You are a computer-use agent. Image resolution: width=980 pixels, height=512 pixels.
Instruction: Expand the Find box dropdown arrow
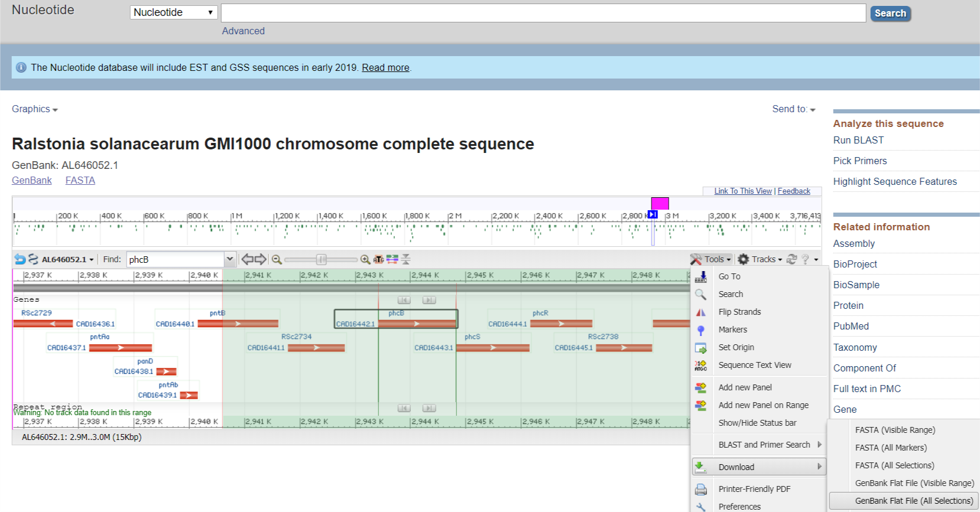point(230,259)
